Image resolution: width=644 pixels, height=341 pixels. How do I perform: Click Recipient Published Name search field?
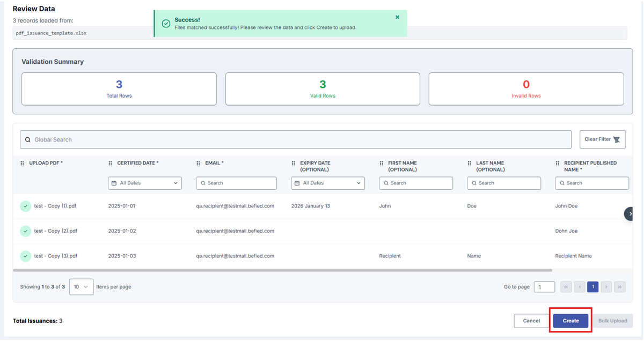592,183
